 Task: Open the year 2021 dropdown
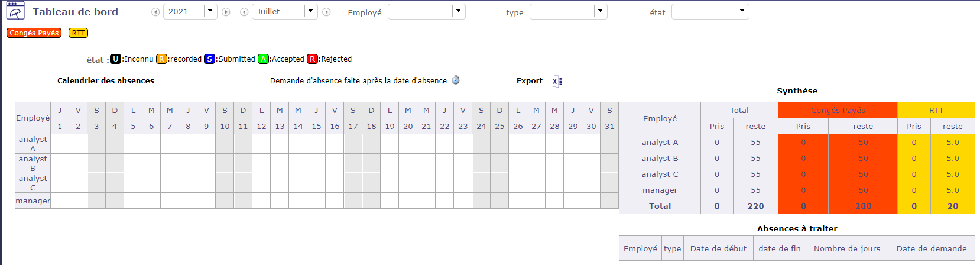point(210,11)
